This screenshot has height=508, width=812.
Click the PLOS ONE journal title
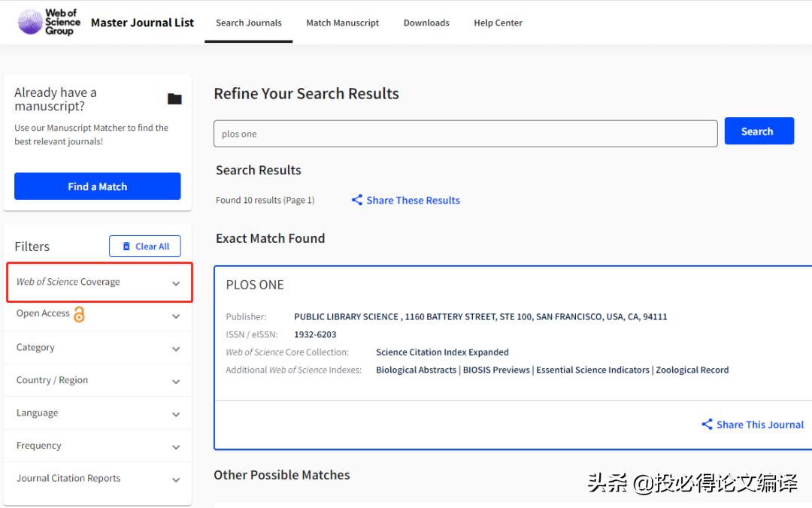[x=255, y=285]
